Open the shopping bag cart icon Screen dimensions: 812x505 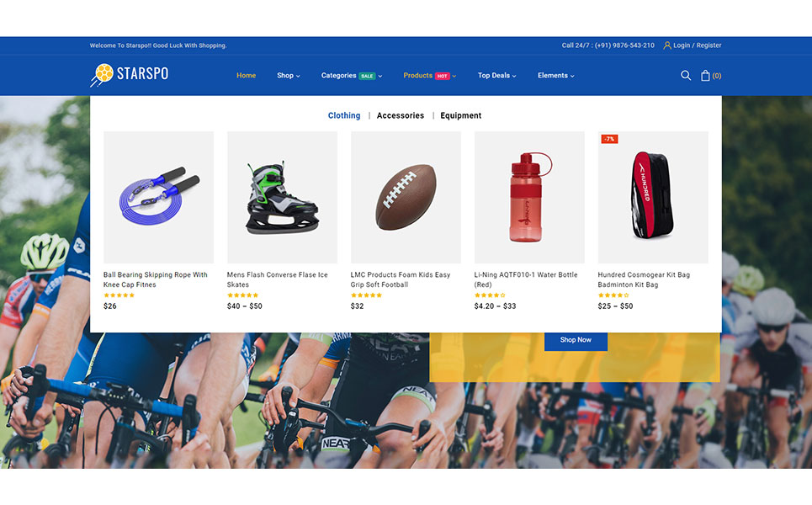click(705, 76)
